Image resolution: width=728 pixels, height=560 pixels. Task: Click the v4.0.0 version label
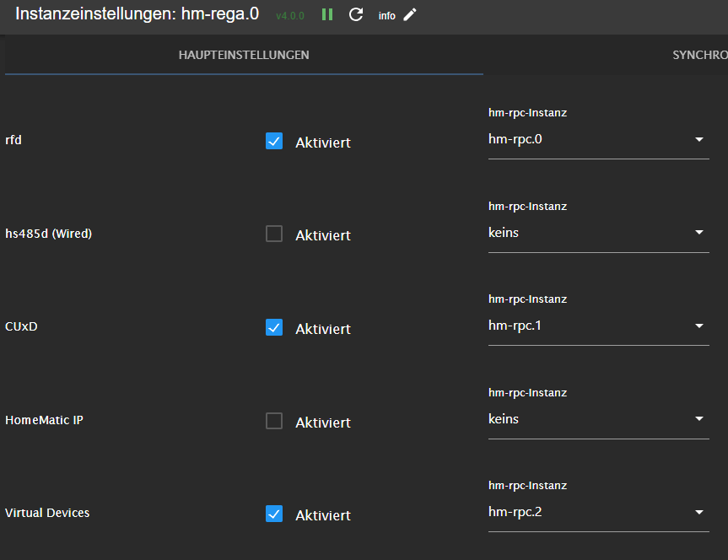[x=290, y=16]
